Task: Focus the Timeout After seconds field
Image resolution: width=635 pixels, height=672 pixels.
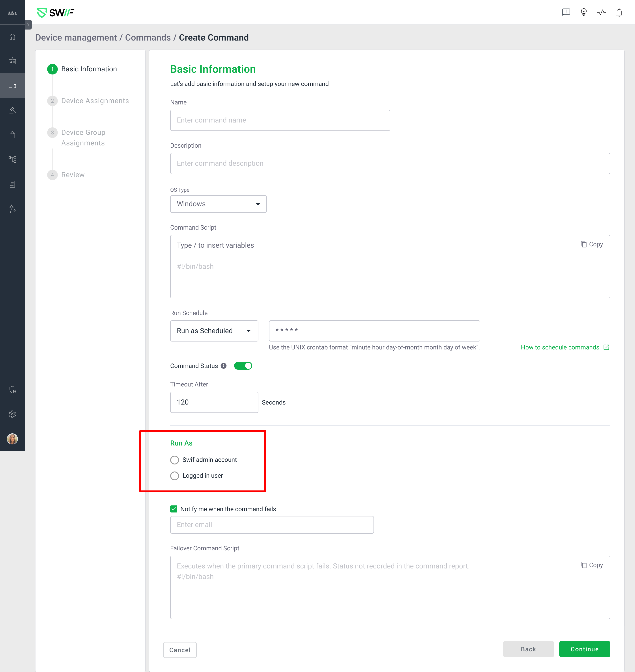Action: pos(214,402)
